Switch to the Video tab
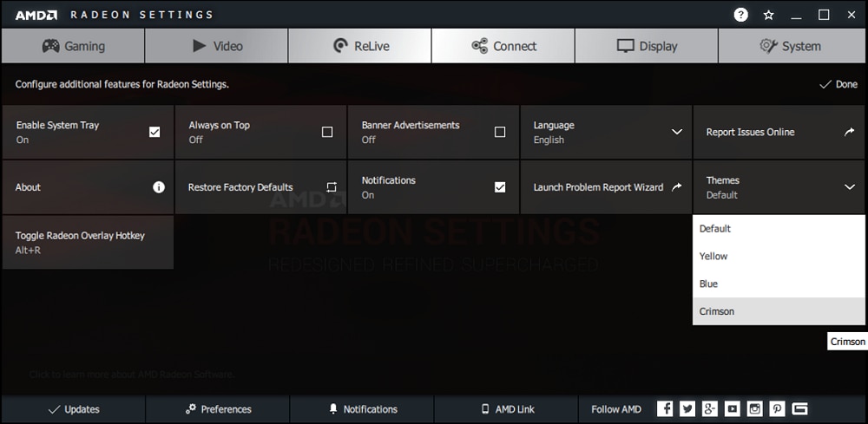 click(216, 46)
